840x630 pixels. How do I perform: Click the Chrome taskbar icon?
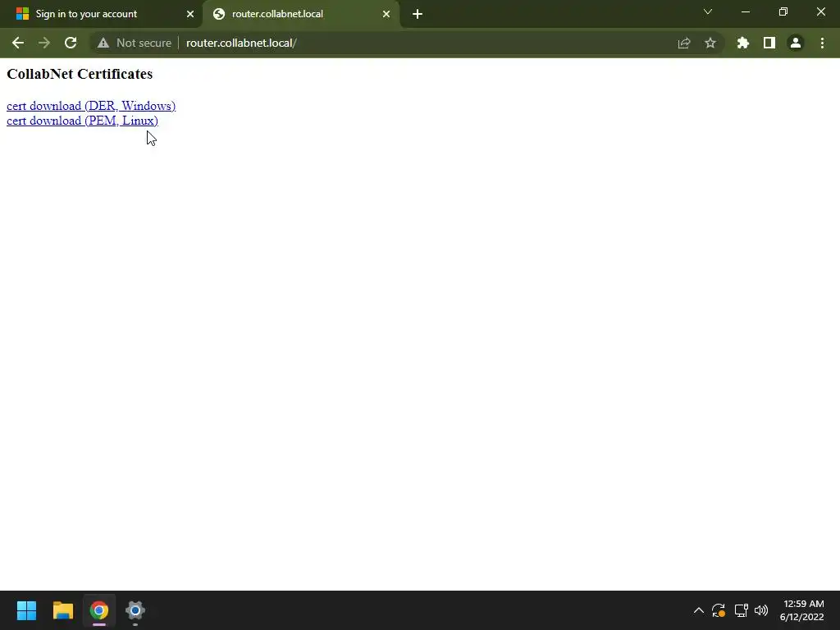coord(99,610)
